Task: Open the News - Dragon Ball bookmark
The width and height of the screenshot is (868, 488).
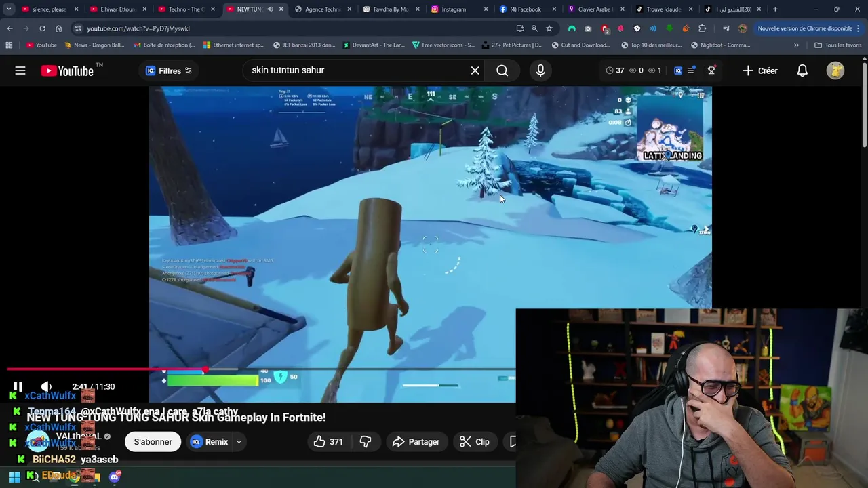Action: coord(94,45)
